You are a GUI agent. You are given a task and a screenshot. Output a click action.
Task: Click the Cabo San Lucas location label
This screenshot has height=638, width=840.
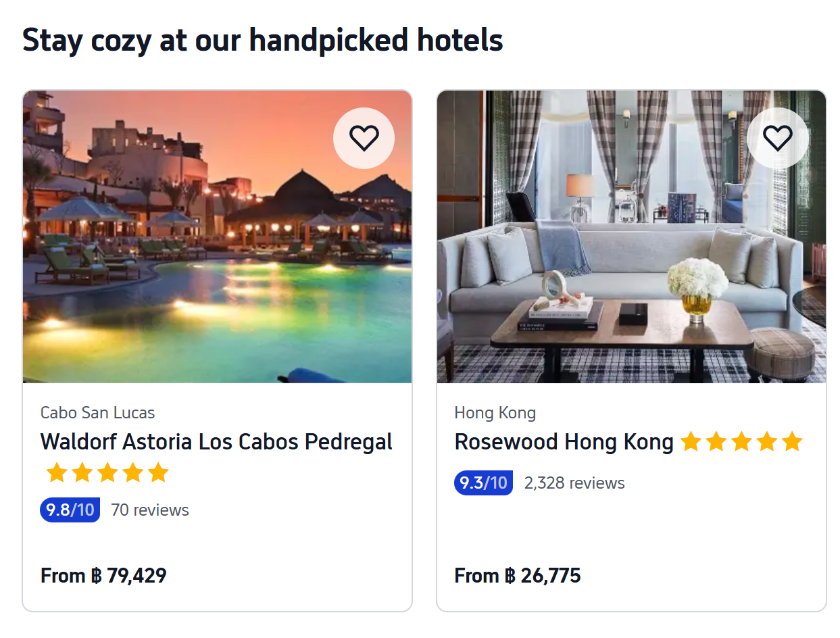tap(97, 413)
